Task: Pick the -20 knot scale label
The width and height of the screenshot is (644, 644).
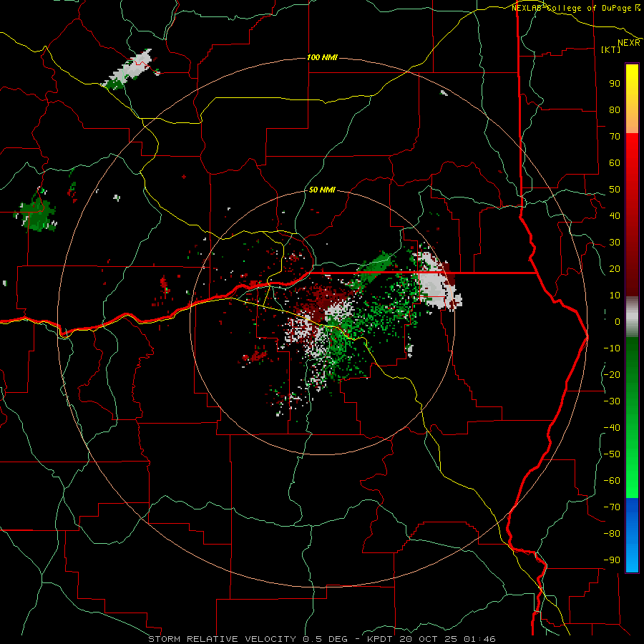Action: coord(612,375)
